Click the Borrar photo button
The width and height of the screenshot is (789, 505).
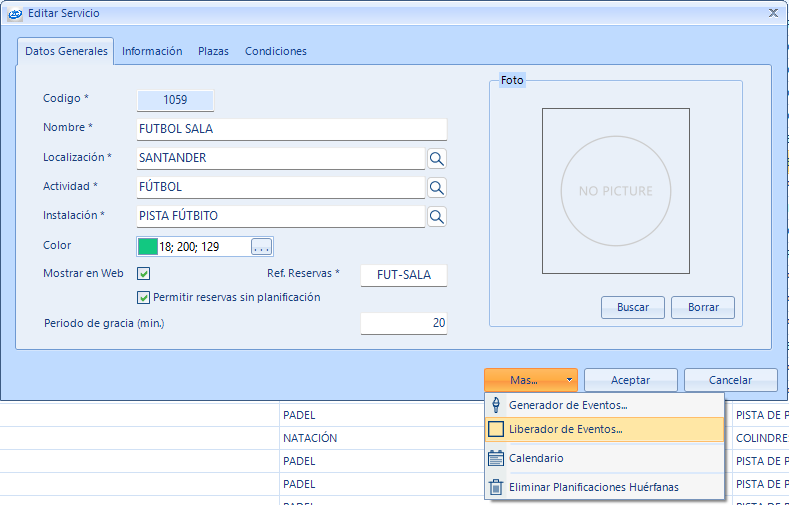703,307
